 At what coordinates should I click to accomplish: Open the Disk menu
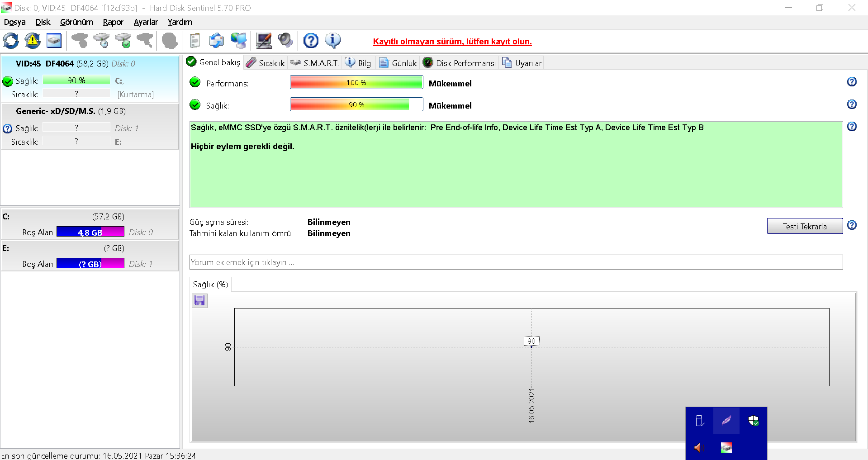click(x=43, y=22)
